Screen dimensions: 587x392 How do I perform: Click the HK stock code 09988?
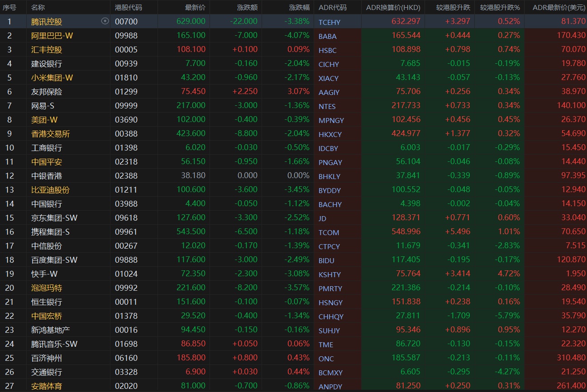coord(126,35)
